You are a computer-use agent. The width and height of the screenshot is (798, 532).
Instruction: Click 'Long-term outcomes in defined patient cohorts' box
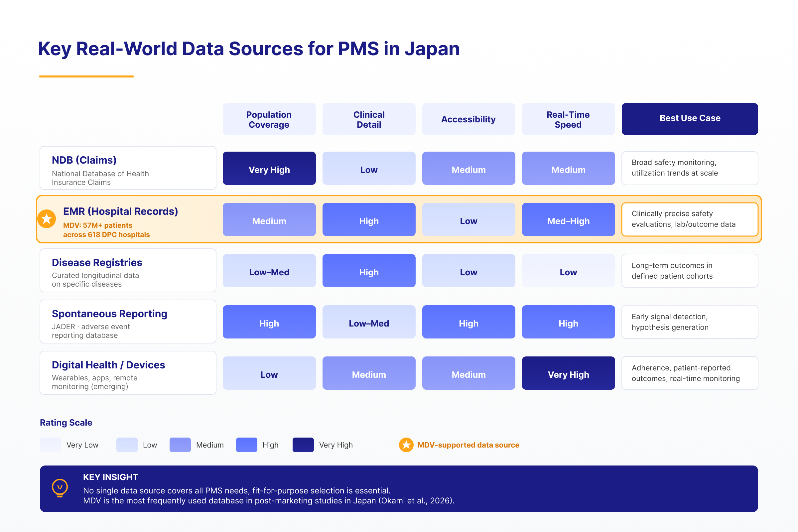(690, 271)
